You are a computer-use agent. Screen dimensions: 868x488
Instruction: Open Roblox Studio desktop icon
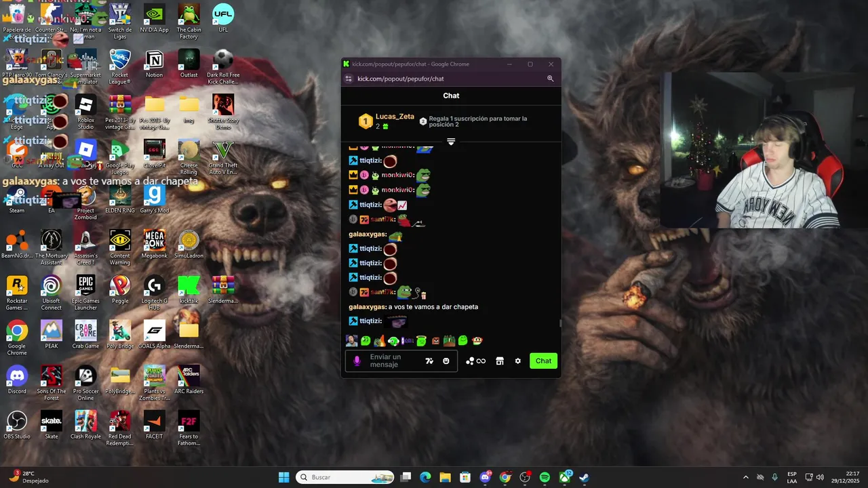[x=85, y=113]
